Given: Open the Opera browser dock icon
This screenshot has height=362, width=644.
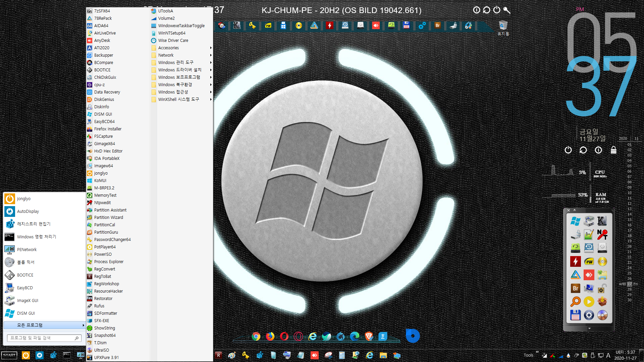Looking at the screenshot, I should (284, 336).
